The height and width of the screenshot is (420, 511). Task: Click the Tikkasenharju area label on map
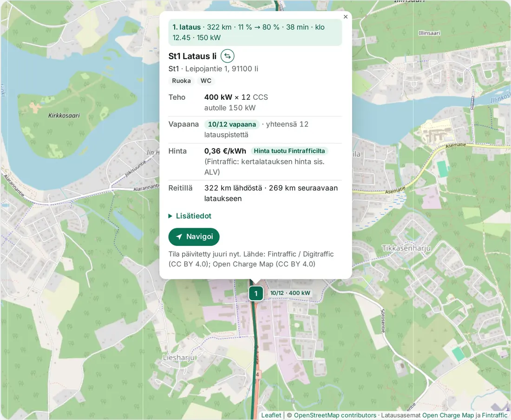click(x=406, y=248)
